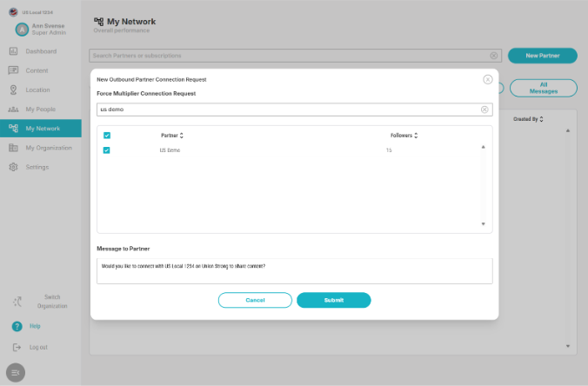
Task: Click the partner list scrollbar down arrow
Action: [484, 224]
